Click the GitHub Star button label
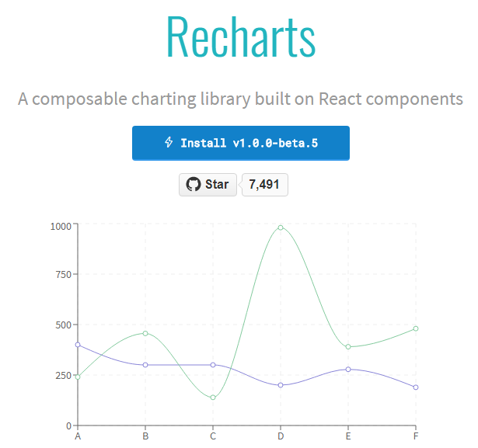 pos(217,184)
